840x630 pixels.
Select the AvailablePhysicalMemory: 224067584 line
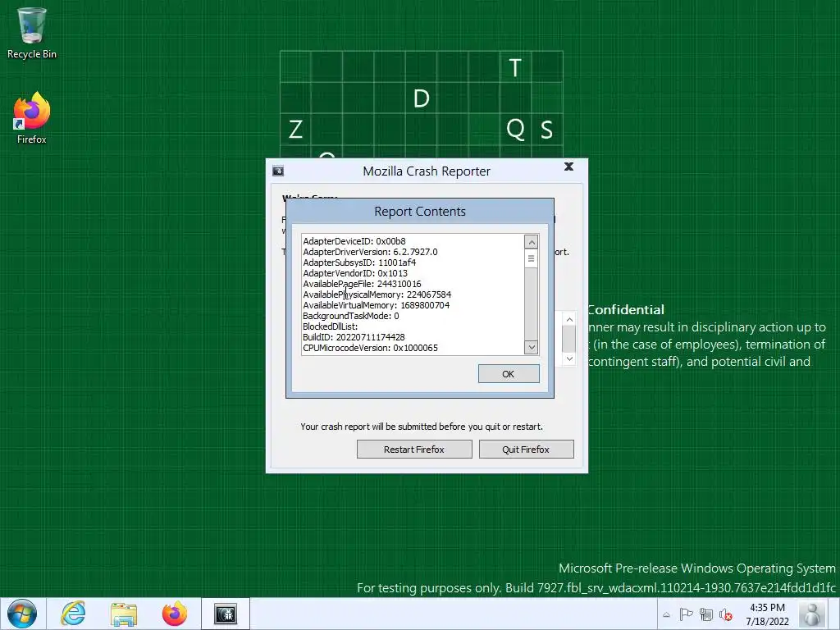[x=377, y=294]
